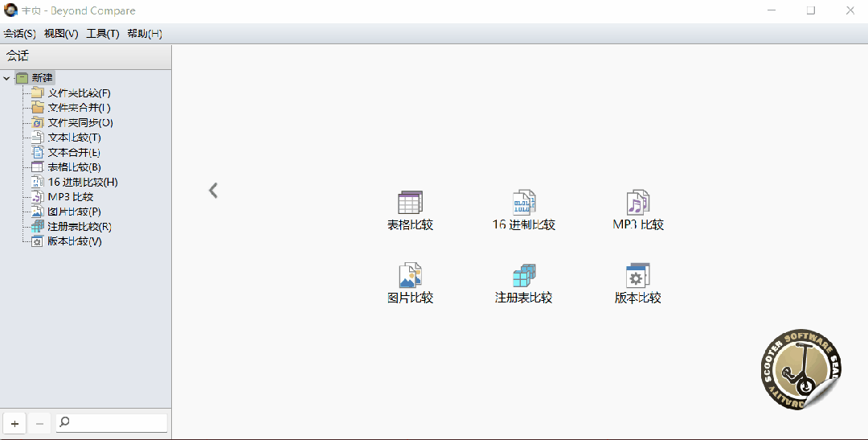Minimize the Beyond Compare window
The height and width of the screenshot is (440, 868).
(771, 10)
